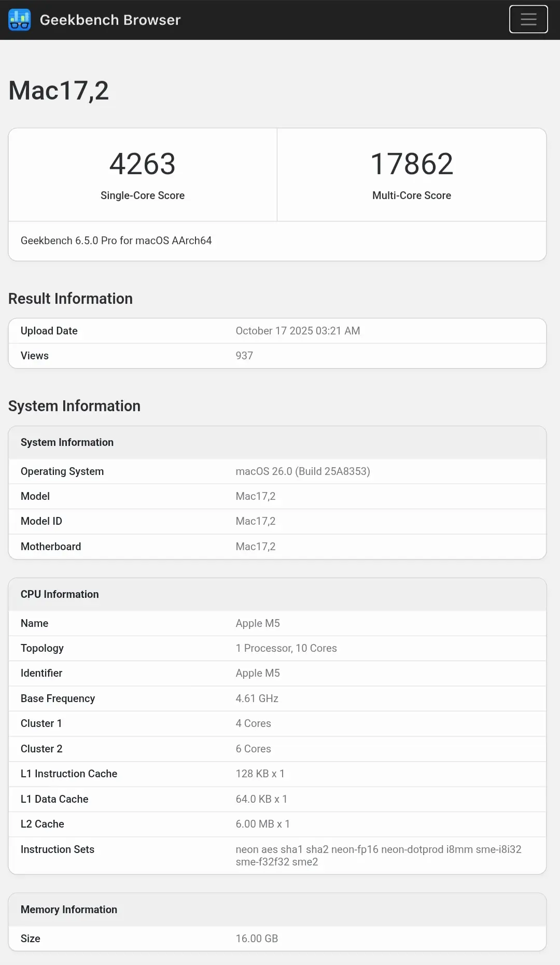
Task: Select the 17862 multi-core score
Action: 412,164
